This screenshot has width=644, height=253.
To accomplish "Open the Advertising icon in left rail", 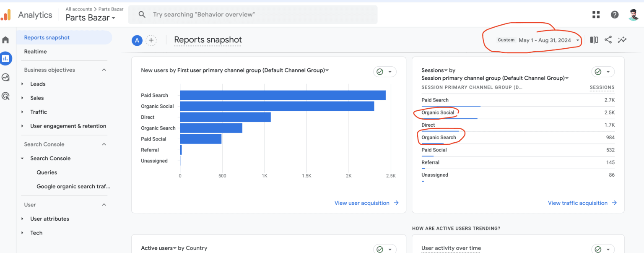I will click(x=5, y=96).
